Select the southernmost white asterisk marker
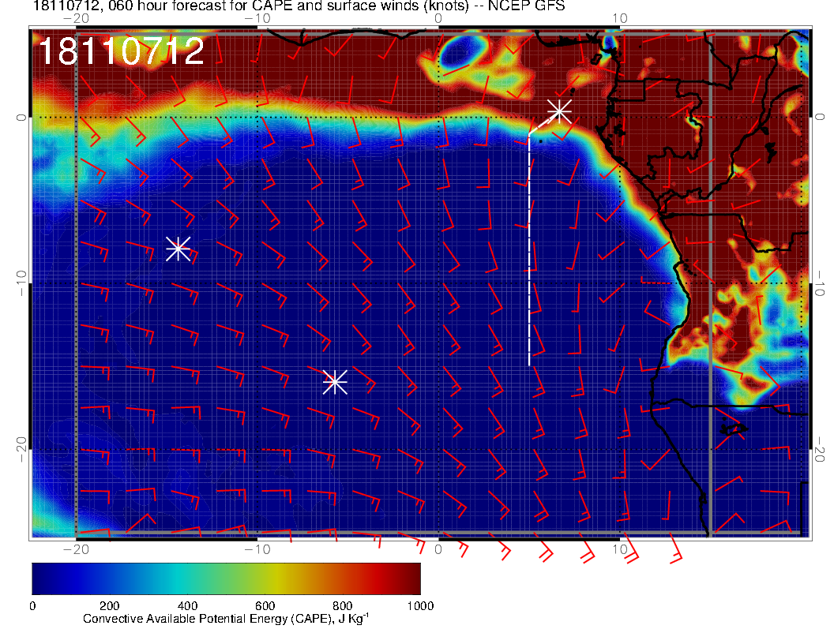Screen dimensions: 834x644 335,381
